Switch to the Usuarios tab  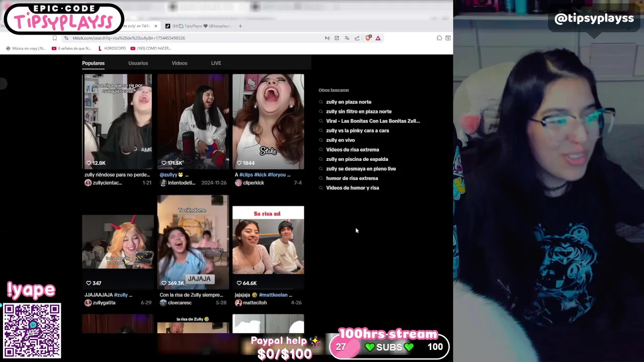point(138,63)
